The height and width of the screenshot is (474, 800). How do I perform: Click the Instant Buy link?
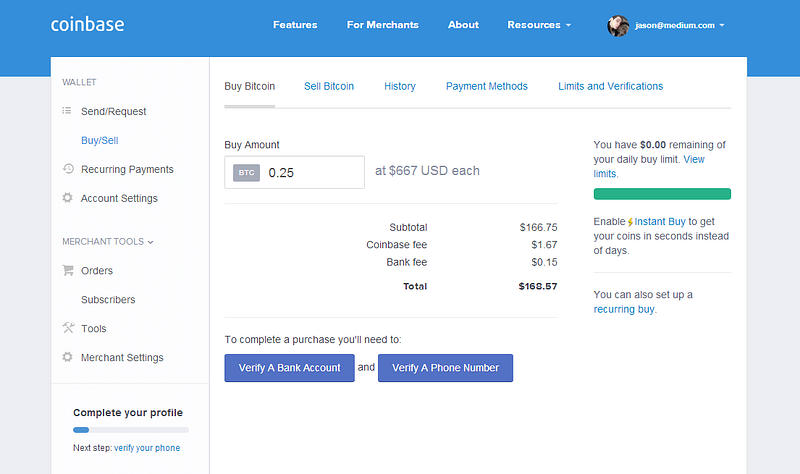coord(660,221)
